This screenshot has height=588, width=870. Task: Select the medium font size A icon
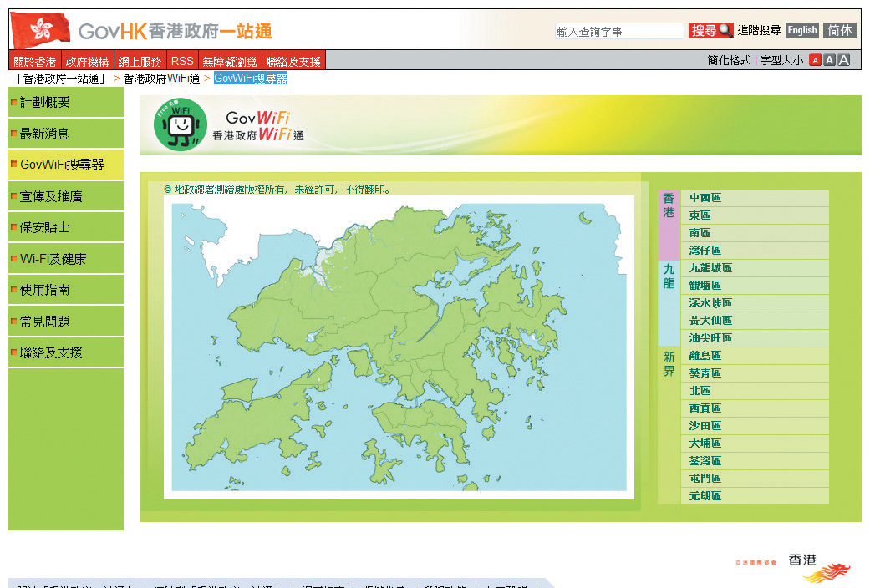click(x=830, y=60)
